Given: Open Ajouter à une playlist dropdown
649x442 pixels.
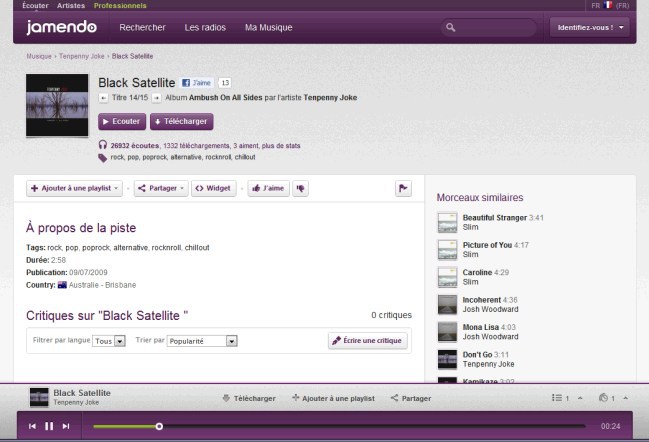Looking at the screenshot, I should tap(75, 188).
